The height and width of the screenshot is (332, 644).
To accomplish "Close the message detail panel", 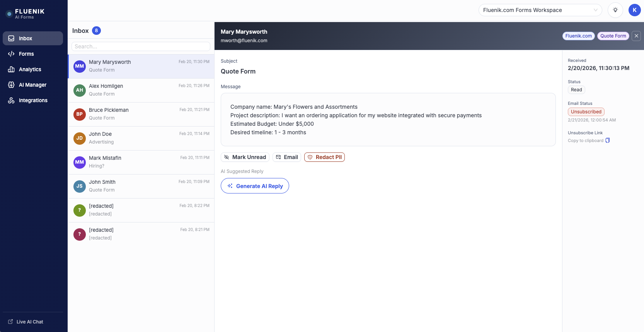I will (x=636, y=36).
